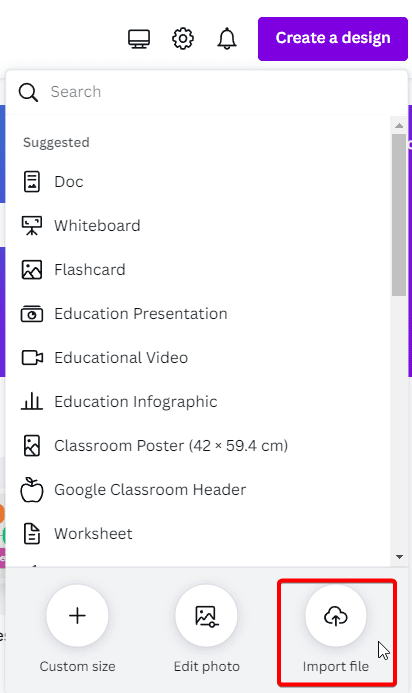The width and height of the screenshot is (412, 693).
Task: Open notifications bell icon
Action: (227, 38)
